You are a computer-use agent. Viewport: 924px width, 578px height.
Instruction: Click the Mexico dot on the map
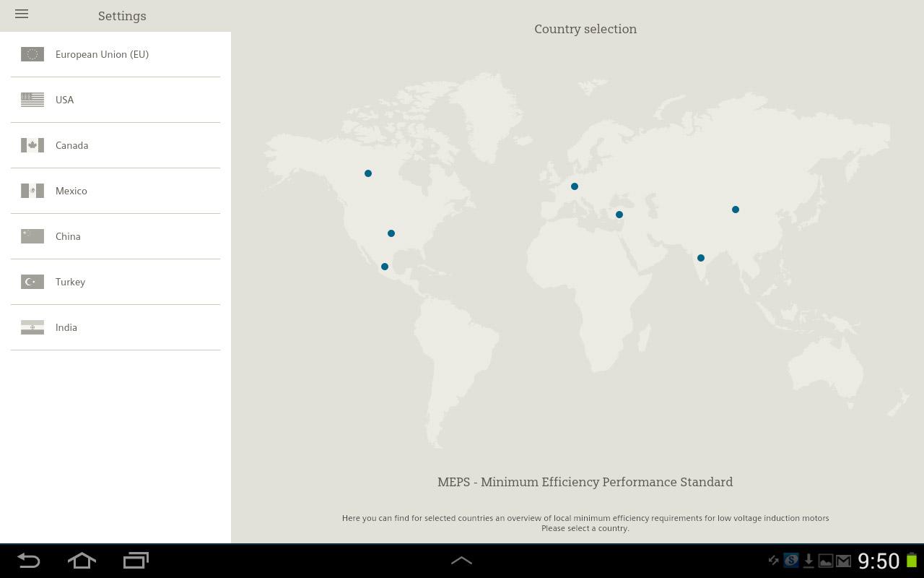click(x=385, y=267)
